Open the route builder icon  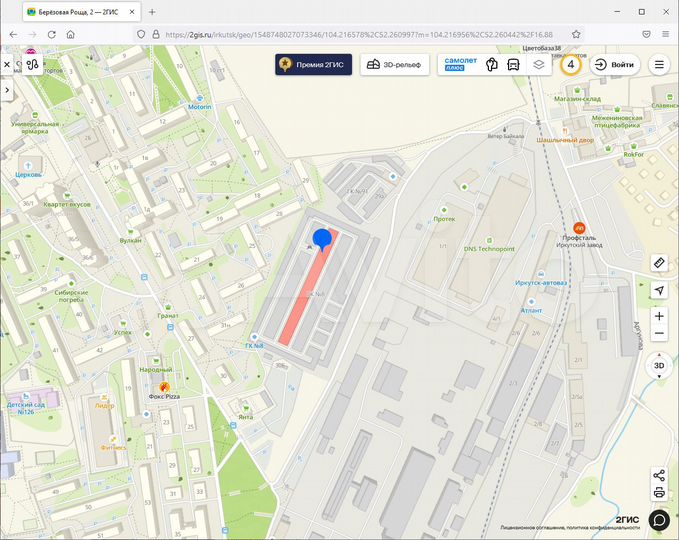32,65
